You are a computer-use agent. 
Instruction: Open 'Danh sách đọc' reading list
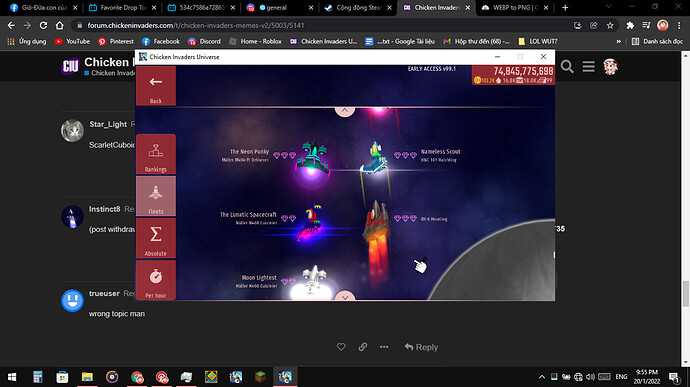[657, 41]
